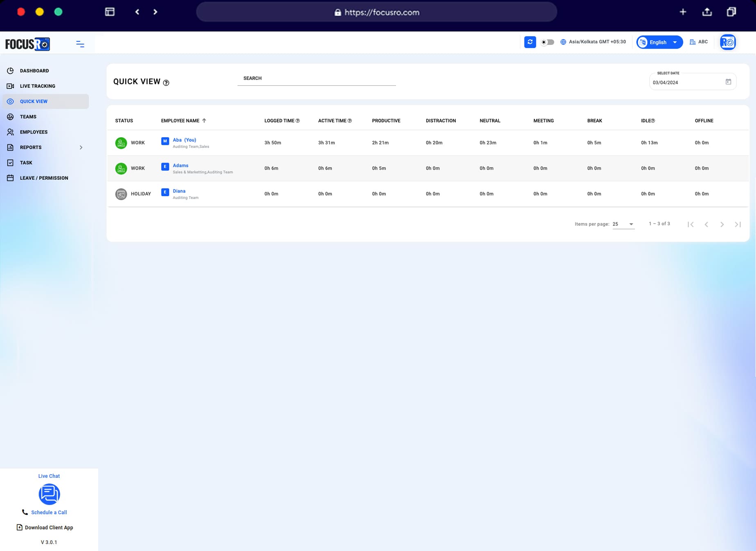Collapse the sidebar with the hamburger toggle

coord(80,44)
